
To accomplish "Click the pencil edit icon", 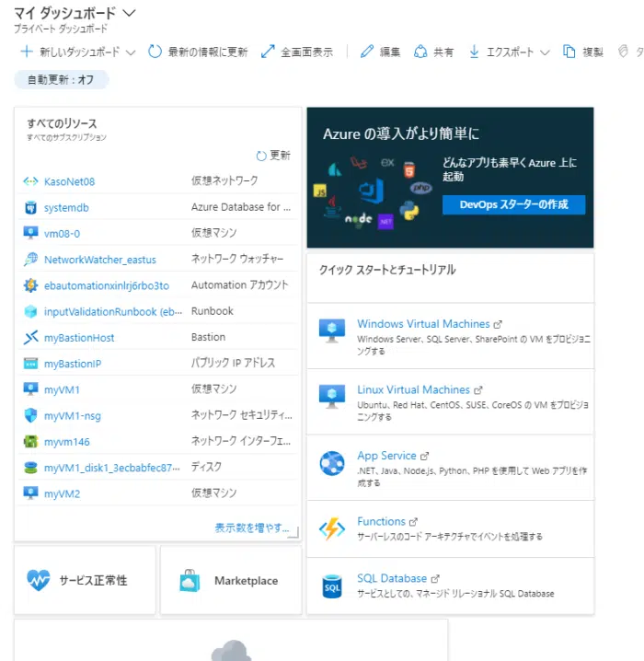I will (x=367, y=52).
